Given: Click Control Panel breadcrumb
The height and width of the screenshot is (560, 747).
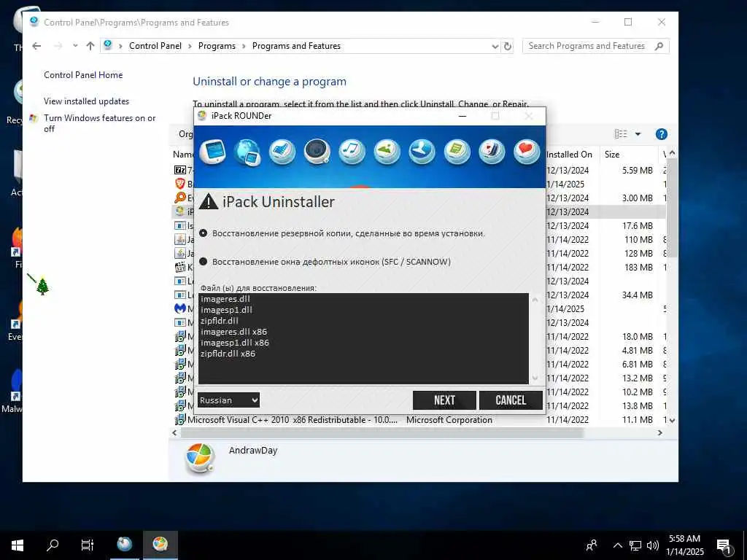Looking at the screenshot, I should coord(155,46).
